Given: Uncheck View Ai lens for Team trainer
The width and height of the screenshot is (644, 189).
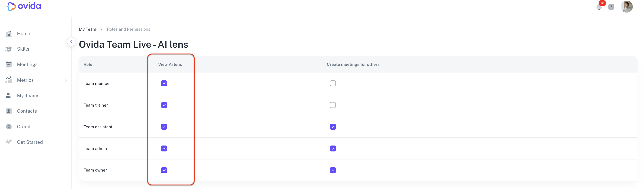Looking at the screenshot, I should point(164,105).
